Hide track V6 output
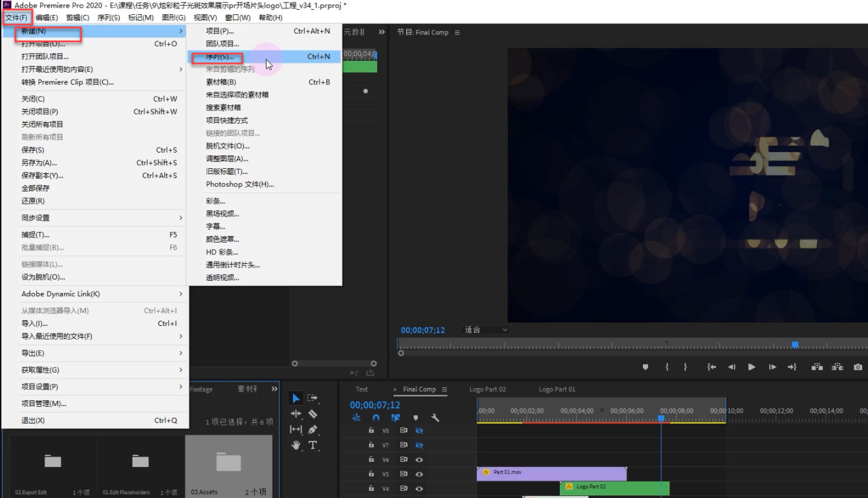 (x=419, y=459)
